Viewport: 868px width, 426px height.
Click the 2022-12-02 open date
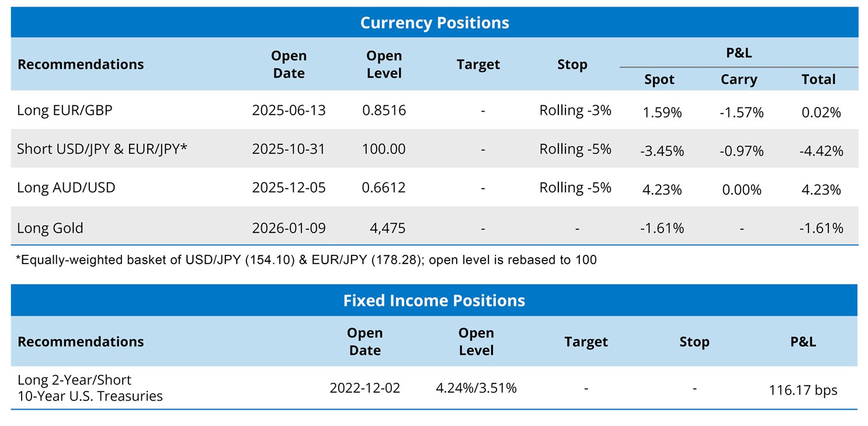click(x=364, y=387)
